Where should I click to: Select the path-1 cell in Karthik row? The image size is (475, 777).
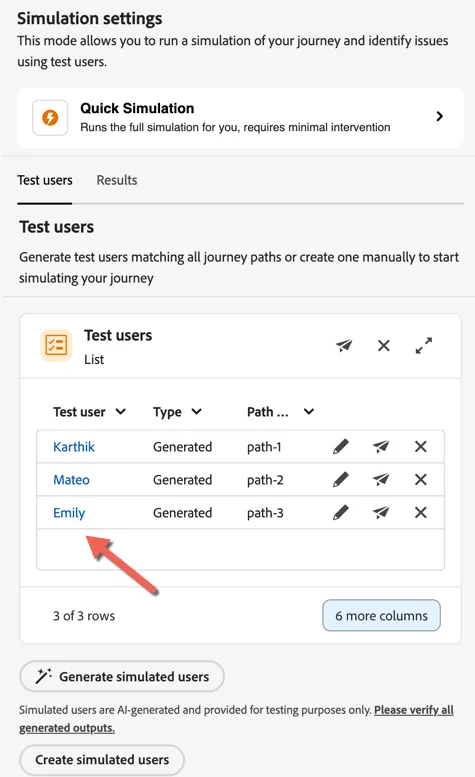click(264, 447)
